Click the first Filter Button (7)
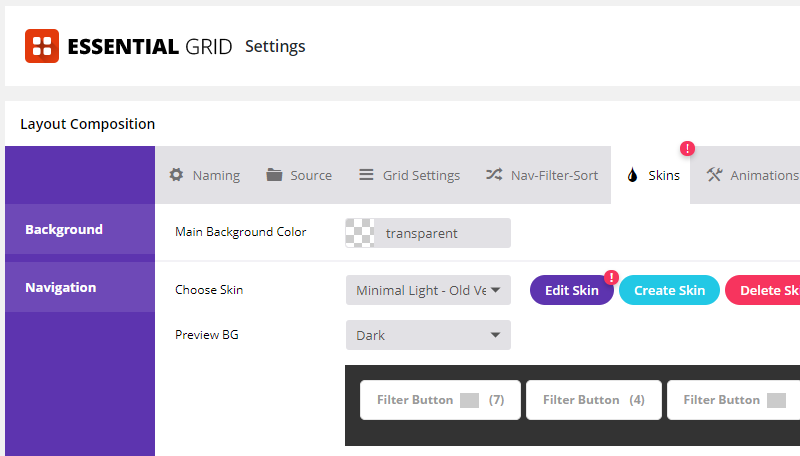800x456 pixels. (x=440, y=400)
